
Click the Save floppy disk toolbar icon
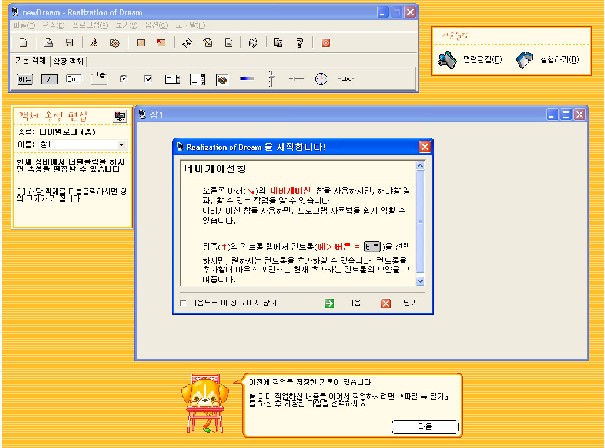(68, 43)
